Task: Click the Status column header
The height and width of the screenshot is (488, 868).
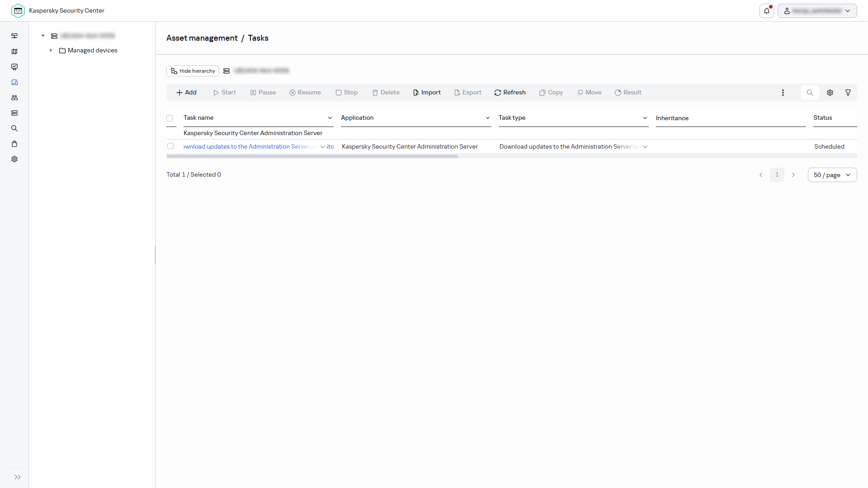Action: [x=823, y=118]
